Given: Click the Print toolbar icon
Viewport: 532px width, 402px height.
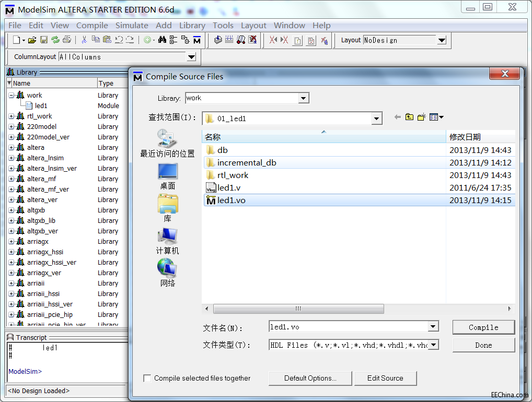Looking at the screenshot, I should pos(67,40).
